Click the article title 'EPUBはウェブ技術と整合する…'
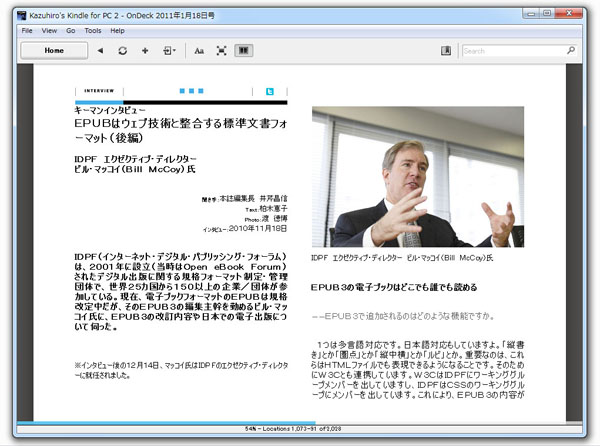The width and height of the screenshot is (600, 446). (x=181, y=130)
